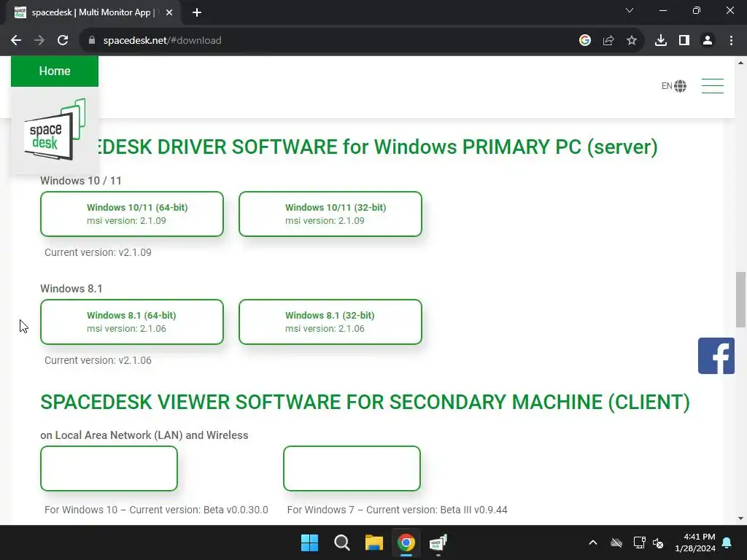This screenshot has width=747, height=560.
Task: Open the Windows Start menu
Action: coord(309,542)
